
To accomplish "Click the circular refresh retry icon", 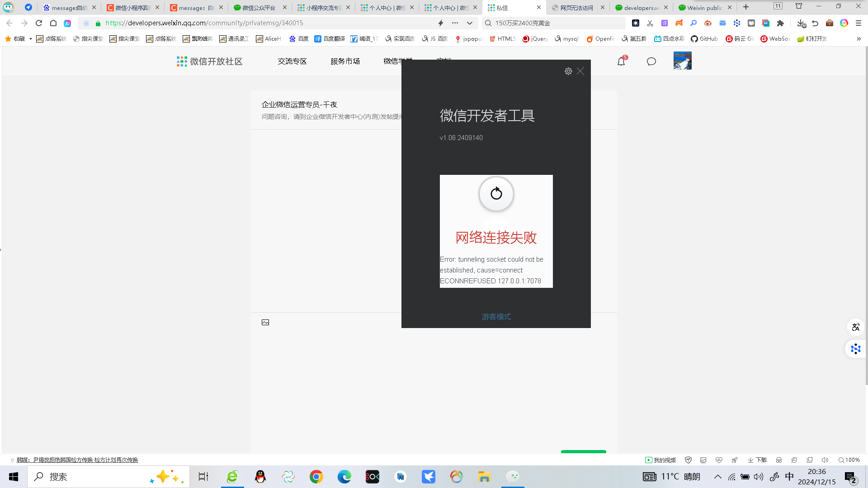I will 496,194.
